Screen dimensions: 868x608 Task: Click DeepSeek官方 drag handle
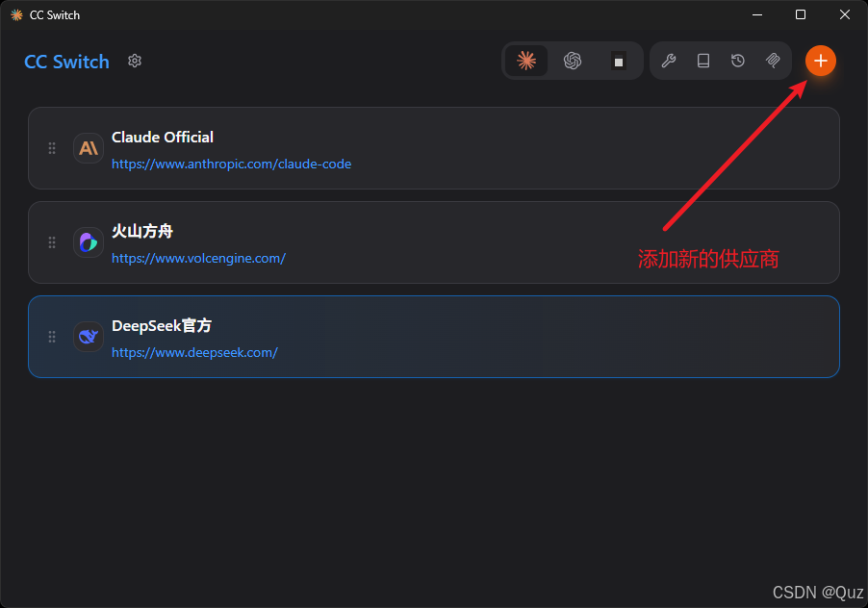pyautogui.click(x=52, y=337)
